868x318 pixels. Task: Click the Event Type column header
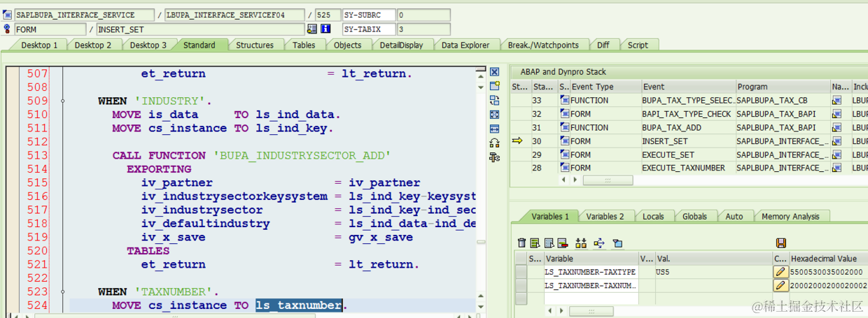[x=605, y=87]
